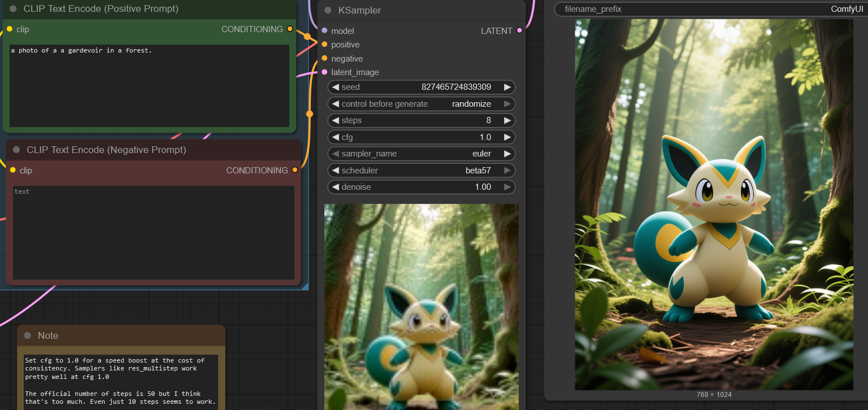The image size is (868, 410).
Task: Click the CLIP Text Encode (Negative Prompt) title
Action: point(106,150)
